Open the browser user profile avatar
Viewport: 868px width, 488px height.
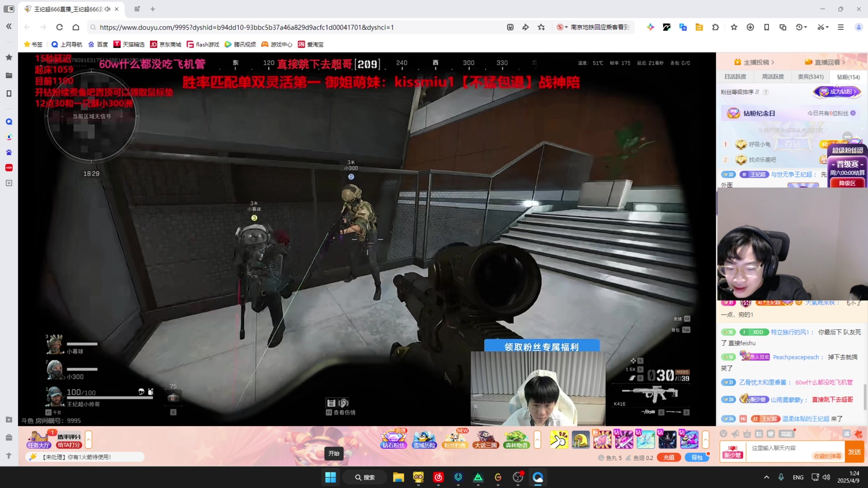click(859, 27)
